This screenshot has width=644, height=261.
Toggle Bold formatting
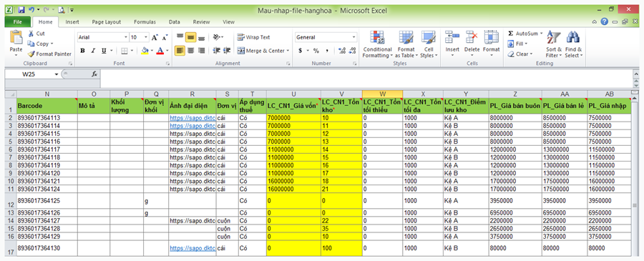pyautogui.click(x=82, y=51)
